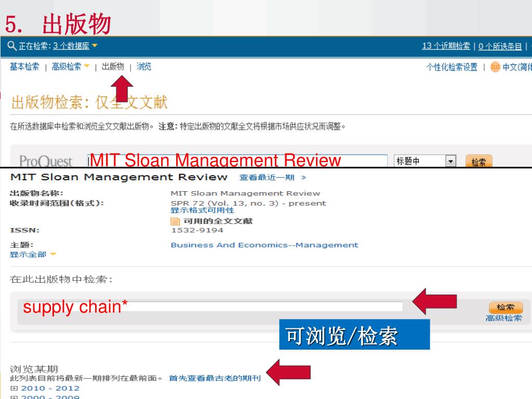Viewport: 532px width, 399px height.
Task: Expand the databases dropdown arrow after 3 个数据库
Action: [x=95, y=46]
